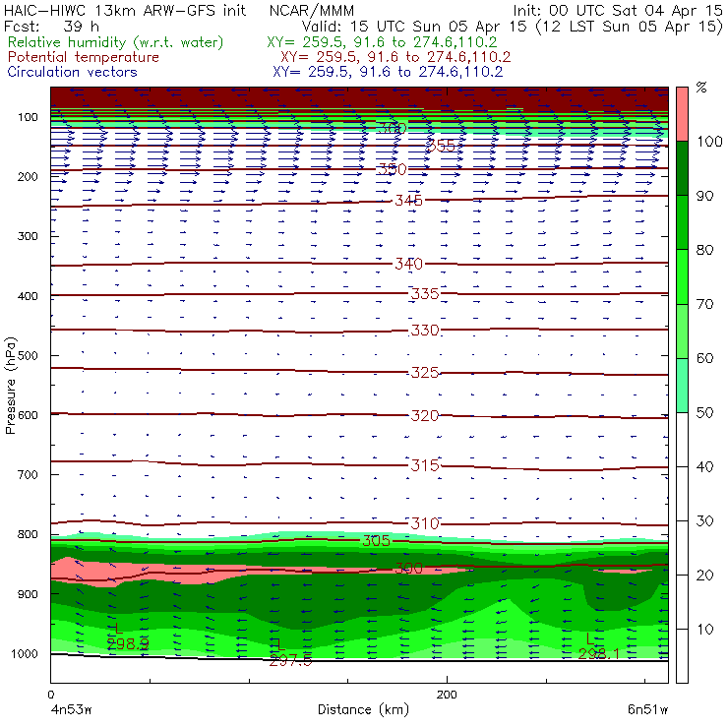Click the colorbar '60' label
This screenshot has width=728, height=728.
[705, 358]
